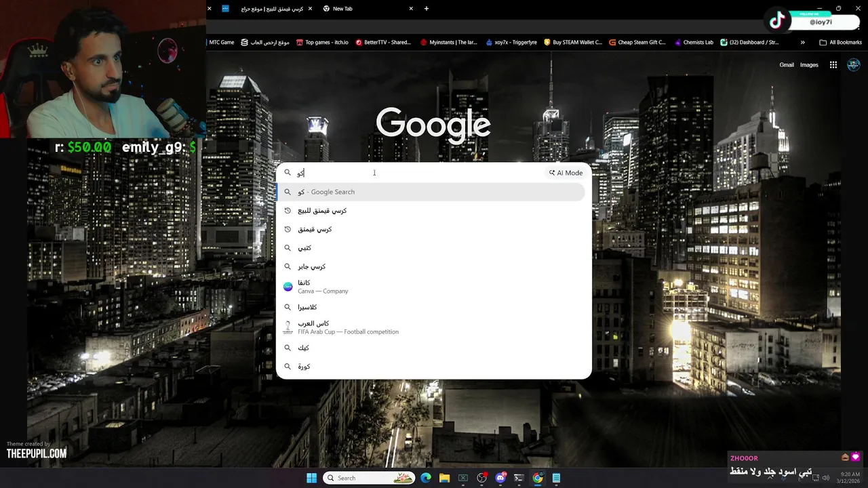Click the Arab Cup trophy icon in suggestions
868x488 pixels.
(288, 327)
